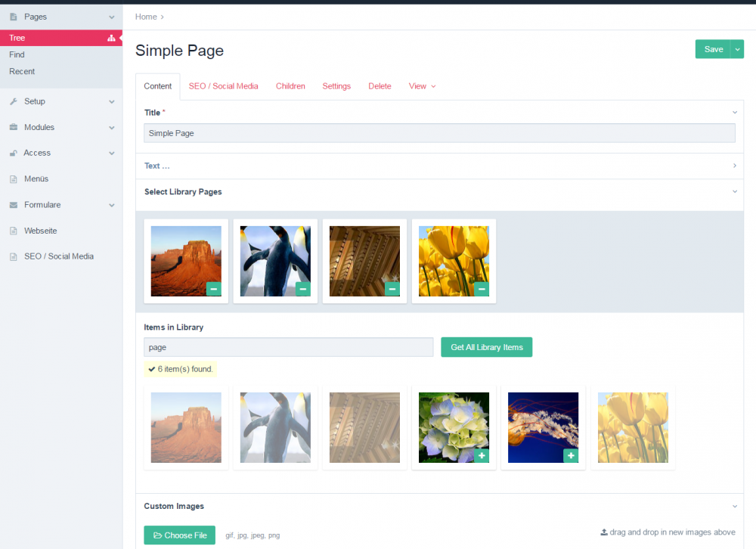Screen dimensions: 756x549
Task: Click the sitemap icon beside Tree
Action: point(111,38)
